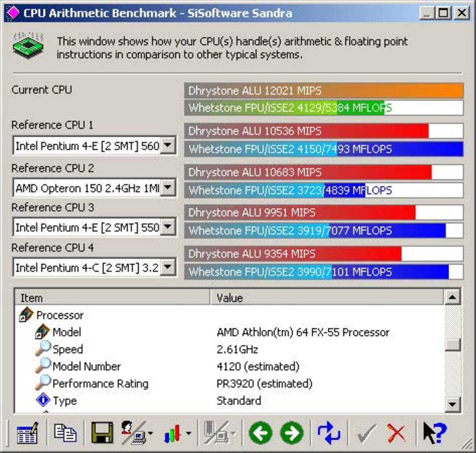Activate the What's This help cursor icon
This screenshot has height=453, width=476.
click(435, 433)
